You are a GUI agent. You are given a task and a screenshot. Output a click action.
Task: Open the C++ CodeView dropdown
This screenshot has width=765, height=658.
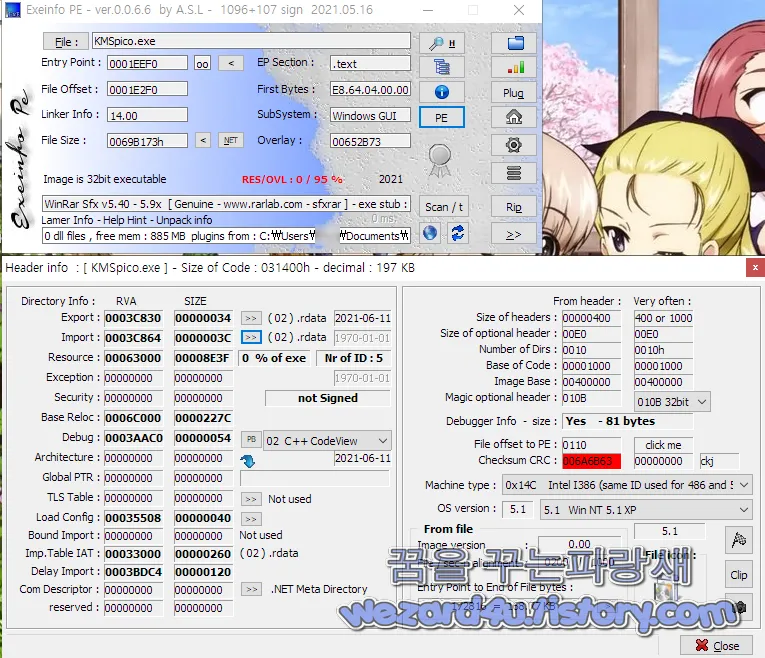tap(327, 441)
